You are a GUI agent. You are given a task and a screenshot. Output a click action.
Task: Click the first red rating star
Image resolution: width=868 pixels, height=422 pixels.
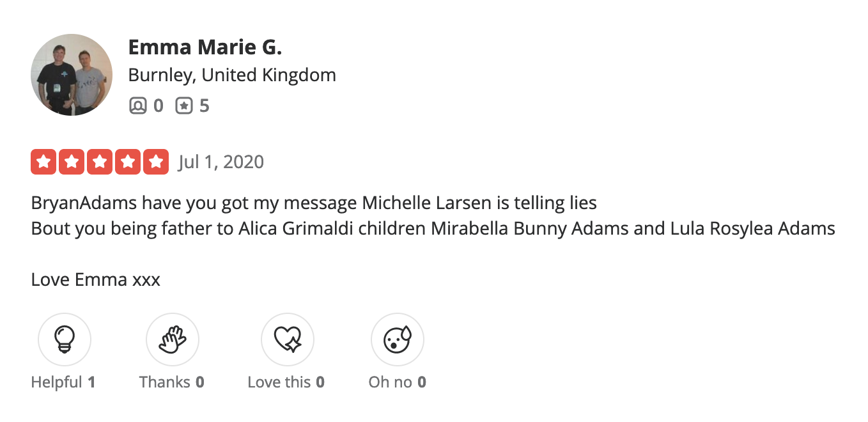tap(43, 162)
